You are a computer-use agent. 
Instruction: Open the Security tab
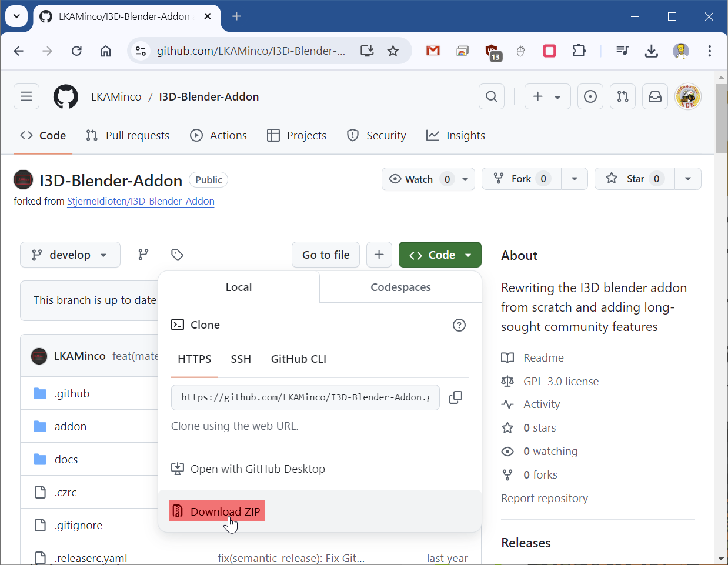point(376,136)
